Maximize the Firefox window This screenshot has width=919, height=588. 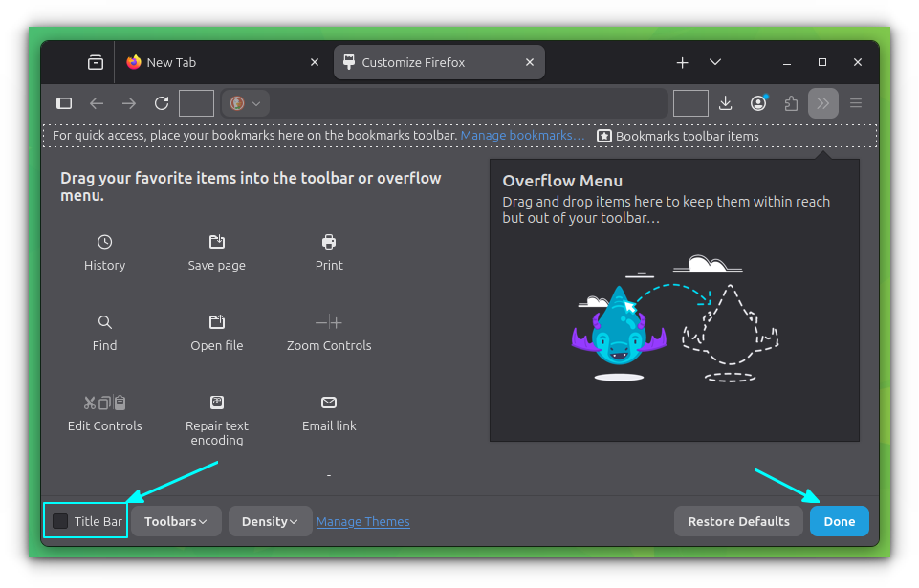[822, 62]
